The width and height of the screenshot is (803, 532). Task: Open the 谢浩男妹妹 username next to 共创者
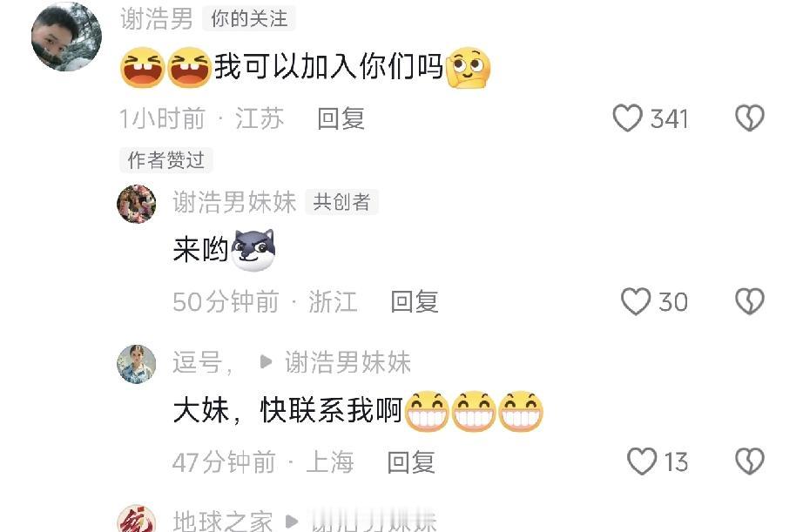point(234,202)
